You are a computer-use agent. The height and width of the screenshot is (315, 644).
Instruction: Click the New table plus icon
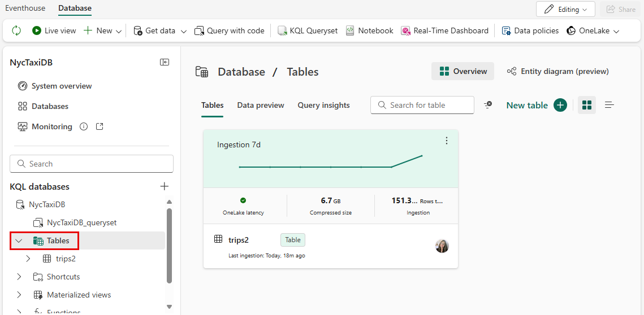560,105
